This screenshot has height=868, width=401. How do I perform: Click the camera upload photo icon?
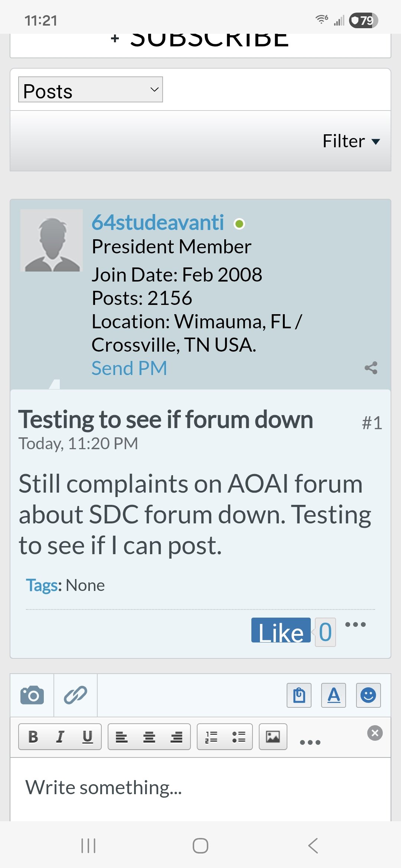32,695
